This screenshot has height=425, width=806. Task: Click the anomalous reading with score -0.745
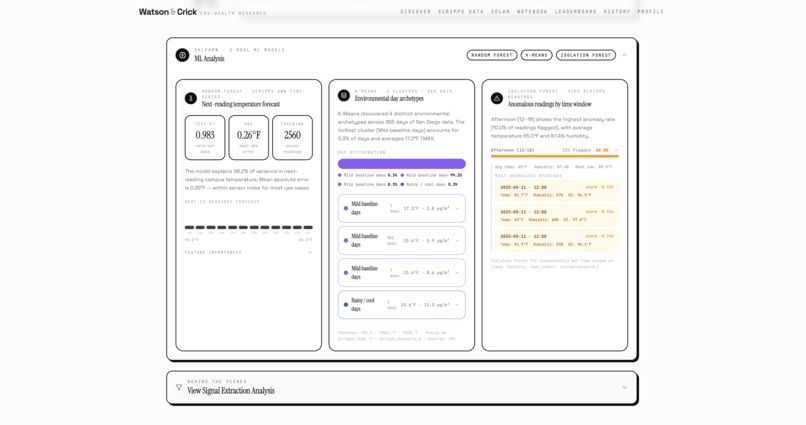(x=557, y=191)
